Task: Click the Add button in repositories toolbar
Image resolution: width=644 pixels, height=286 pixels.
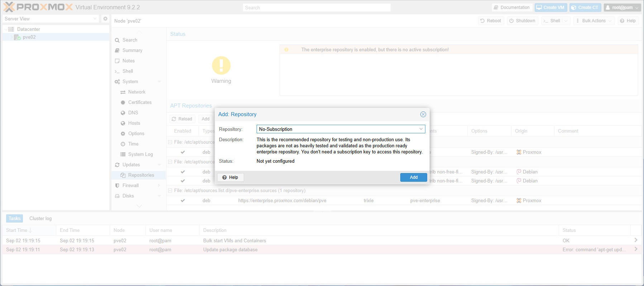Action: pos(205,119)
